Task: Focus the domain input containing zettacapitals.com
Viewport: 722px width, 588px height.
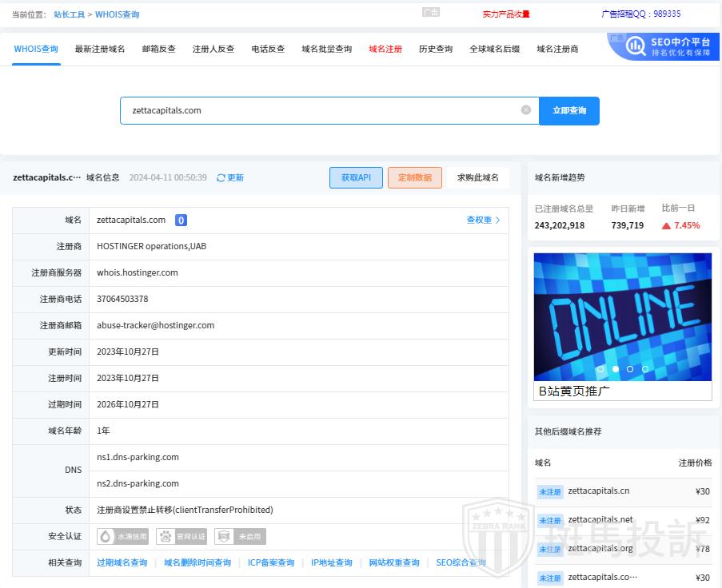Action: tap(320, 110)
